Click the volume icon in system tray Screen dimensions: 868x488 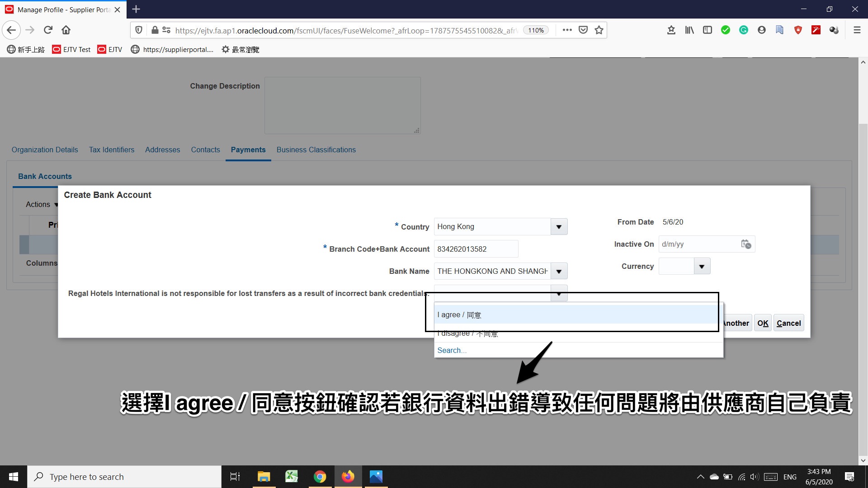tap(754, 477)
